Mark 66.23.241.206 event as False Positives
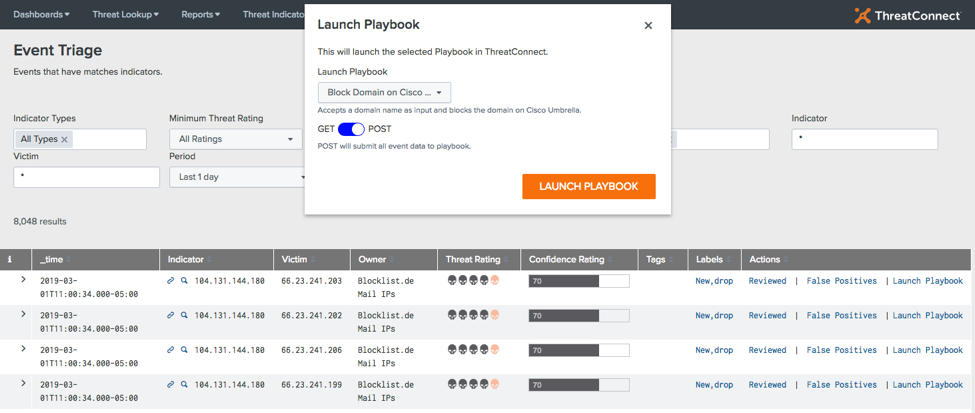This screenshot has height=413, width=975. click(841, 350)
